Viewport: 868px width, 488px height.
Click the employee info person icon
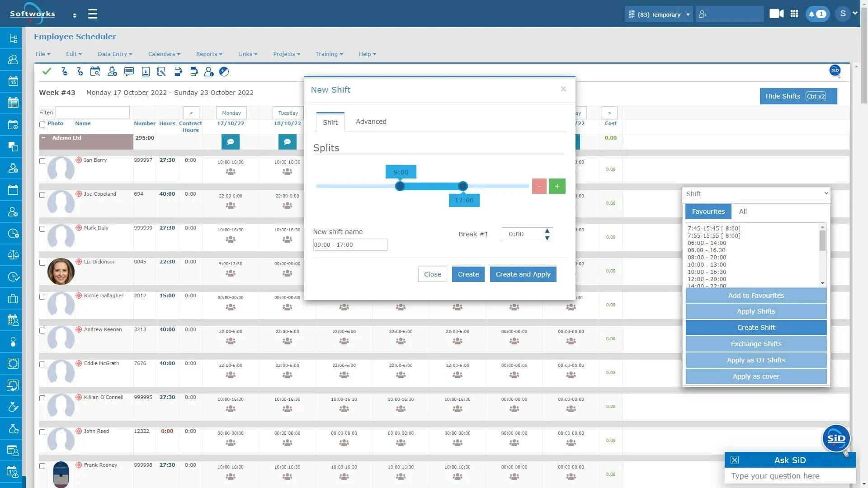click(x=209, y=71)
